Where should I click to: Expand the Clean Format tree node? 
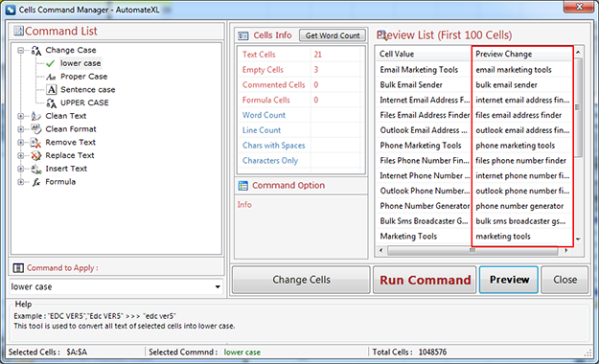point(21,129)
